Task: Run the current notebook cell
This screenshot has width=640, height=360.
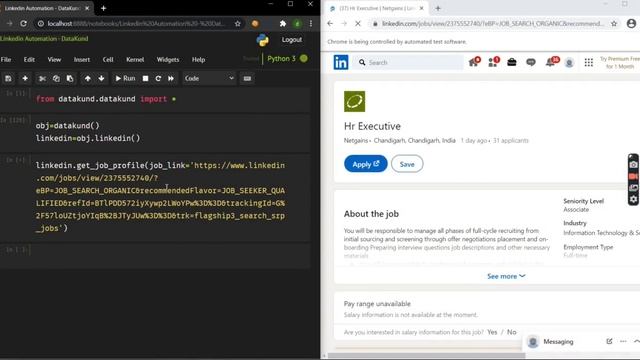Action: click(125, 78)
